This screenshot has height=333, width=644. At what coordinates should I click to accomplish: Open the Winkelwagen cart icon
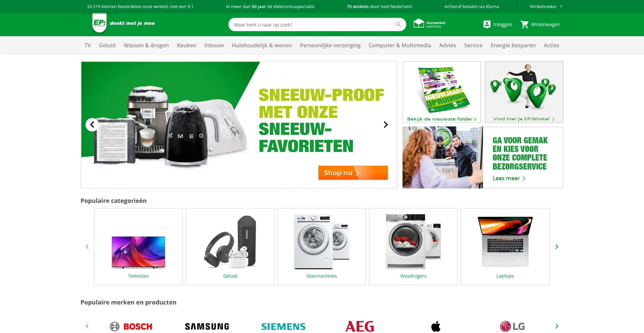[525, 24]
